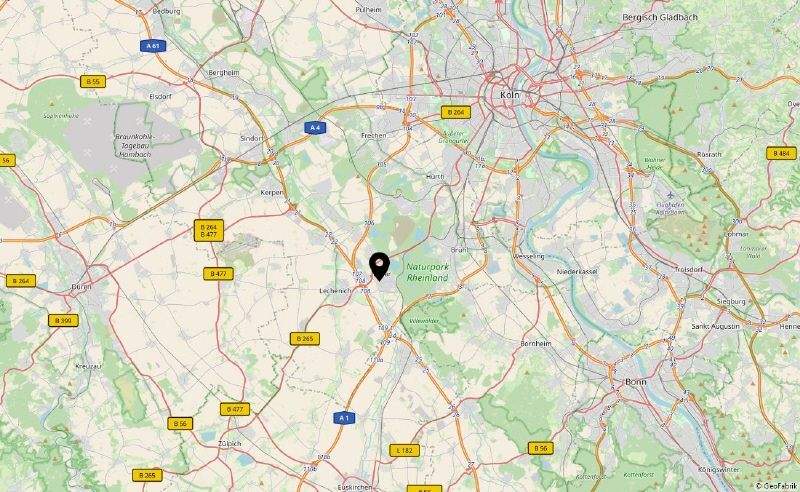Click the Bonn city label
800x492 pixels.
[x=636, y=381]
